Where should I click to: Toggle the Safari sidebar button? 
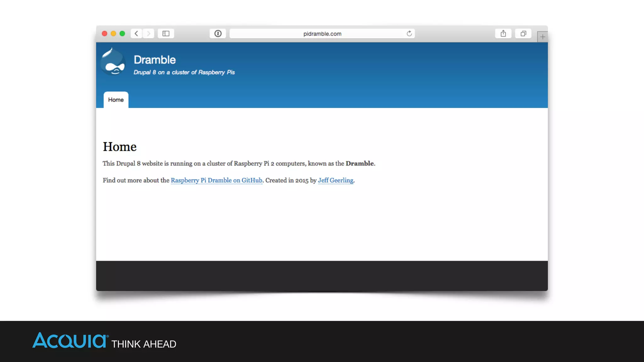(x=166, y=34)
